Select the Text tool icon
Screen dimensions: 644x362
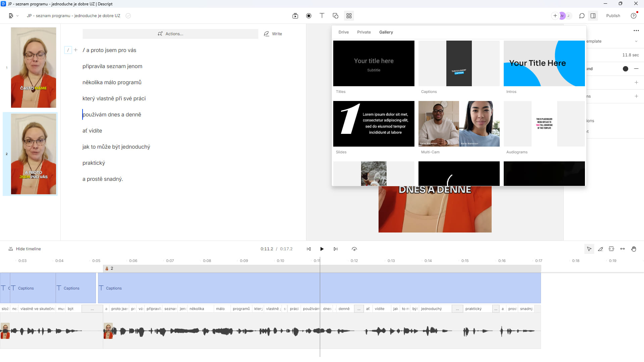322,16
